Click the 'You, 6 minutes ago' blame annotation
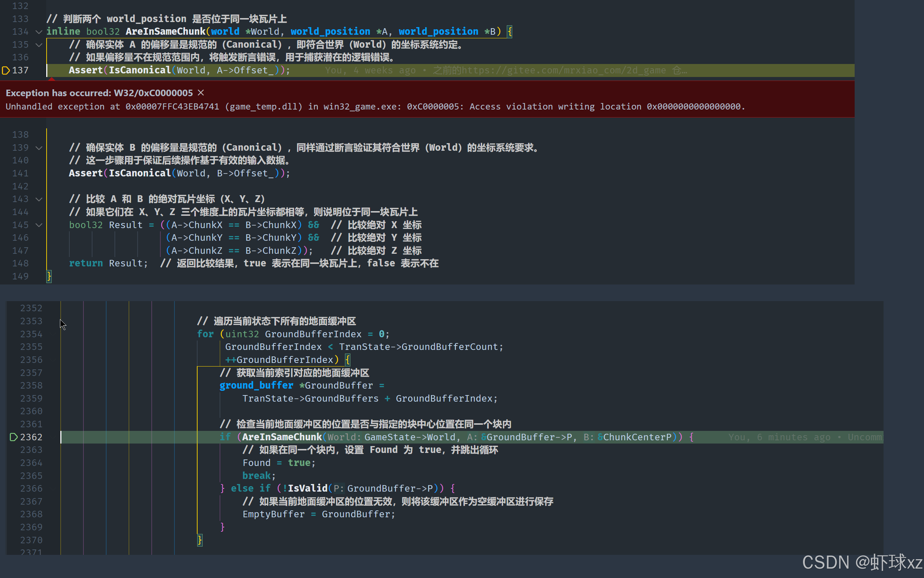 click(779, 437)
